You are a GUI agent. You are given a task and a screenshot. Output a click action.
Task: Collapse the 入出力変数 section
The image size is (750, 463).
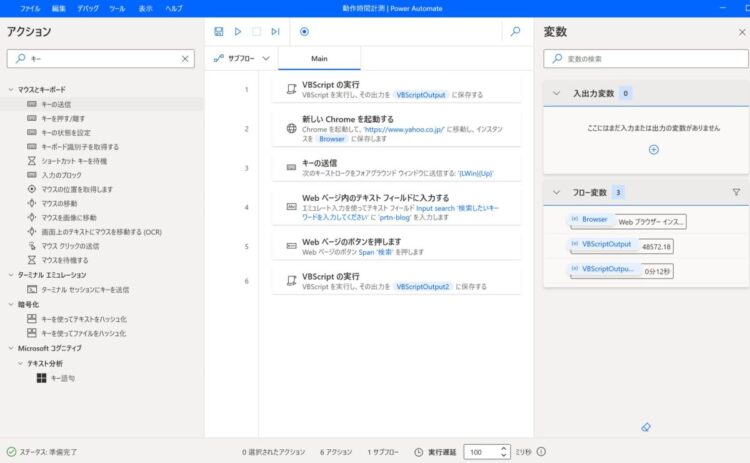556,93
